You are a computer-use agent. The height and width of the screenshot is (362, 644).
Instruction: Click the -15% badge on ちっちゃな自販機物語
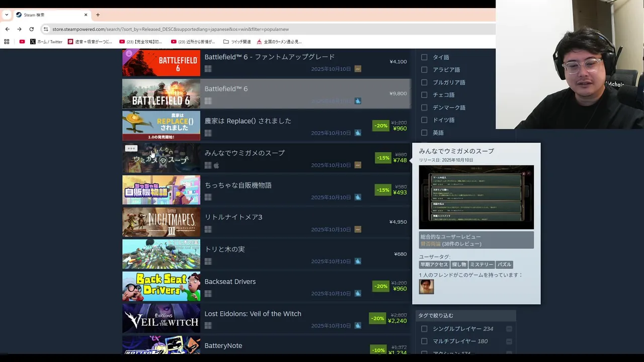click(383, 190)
